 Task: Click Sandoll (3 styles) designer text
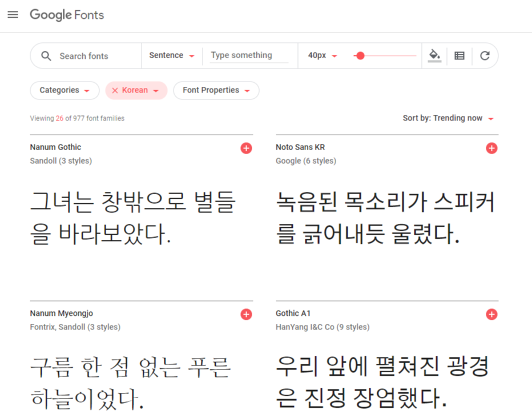[x=61, y=161]
